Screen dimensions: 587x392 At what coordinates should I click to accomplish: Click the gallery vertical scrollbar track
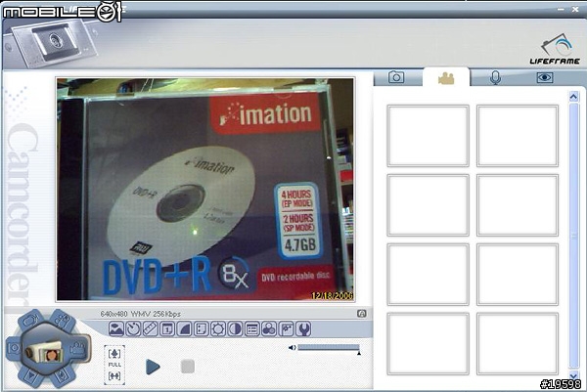[x=573, y=237]
